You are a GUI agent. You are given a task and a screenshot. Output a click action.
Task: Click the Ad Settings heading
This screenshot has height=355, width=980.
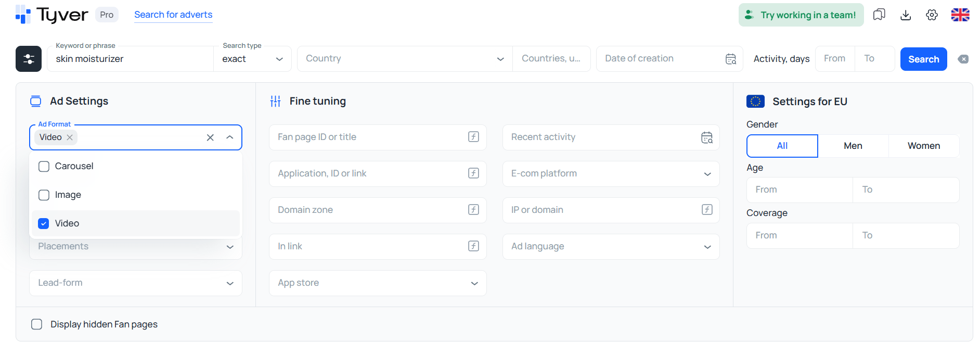tap(79, 101)
